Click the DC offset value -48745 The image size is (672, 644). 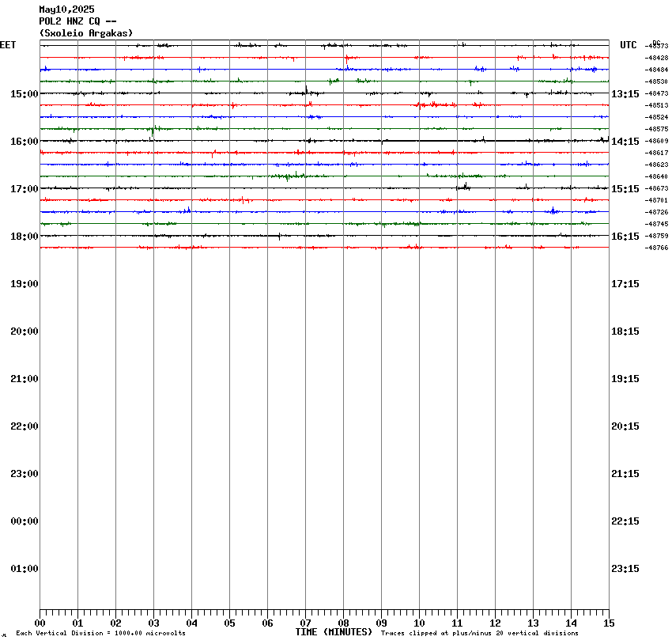(x=656, y=224)
